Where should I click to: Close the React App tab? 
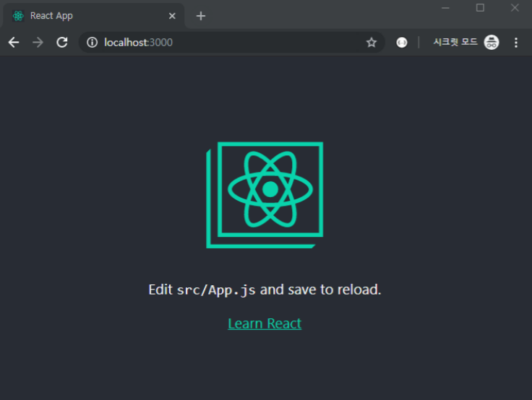[172, 16]
